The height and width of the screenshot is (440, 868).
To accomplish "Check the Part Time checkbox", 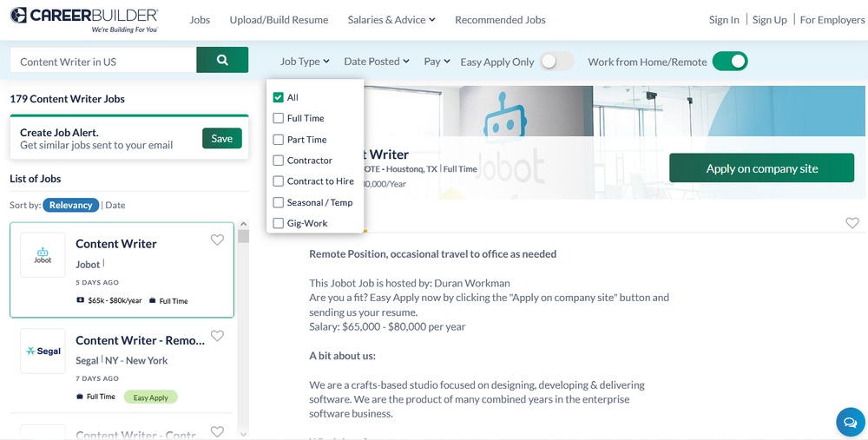I will click(x=279, y=140).
